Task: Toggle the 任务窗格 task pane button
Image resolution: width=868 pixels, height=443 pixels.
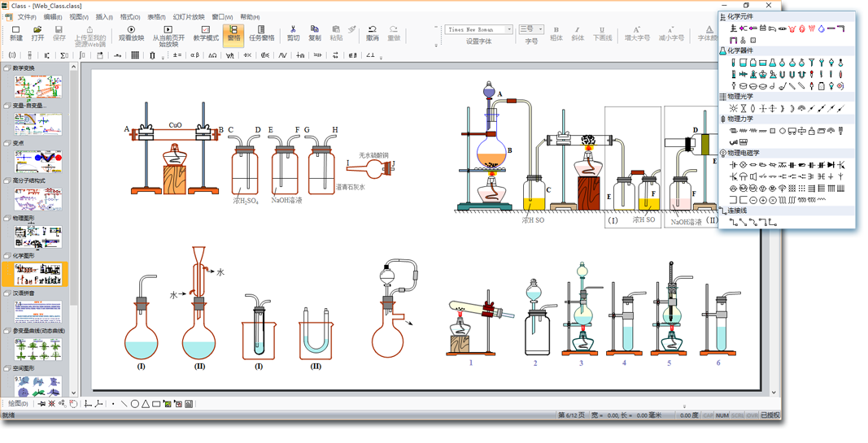Action: [261, 33]
